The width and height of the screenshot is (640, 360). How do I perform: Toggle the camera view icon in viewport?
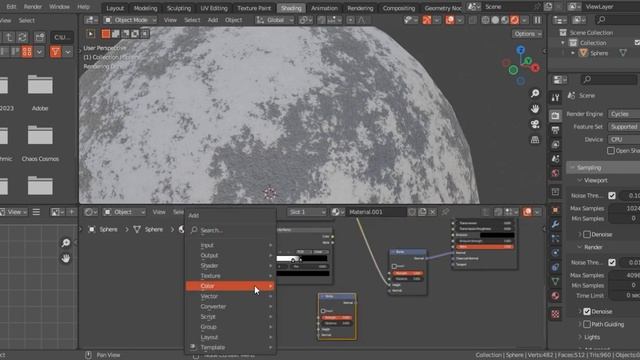[535, 124]
